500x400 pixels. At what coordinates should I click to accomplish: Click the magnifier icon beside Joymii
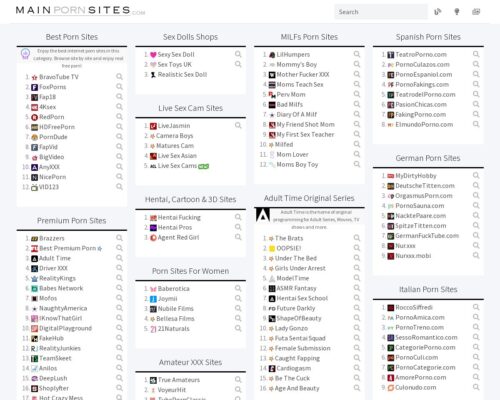[238, 298]
